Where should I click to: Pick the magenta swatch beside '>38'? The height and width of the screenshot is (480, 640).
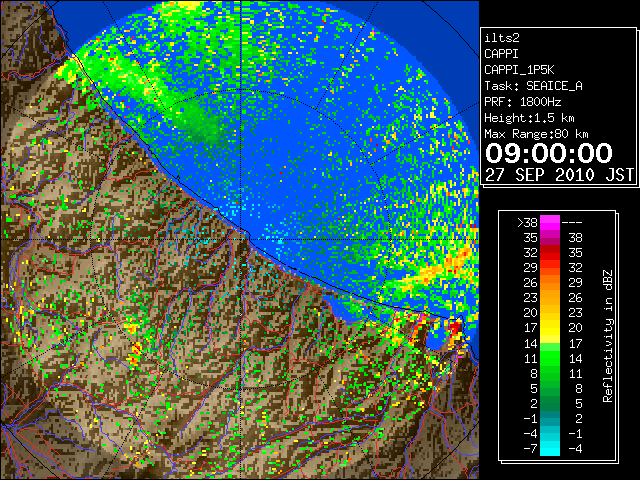[x=550, y=223]
